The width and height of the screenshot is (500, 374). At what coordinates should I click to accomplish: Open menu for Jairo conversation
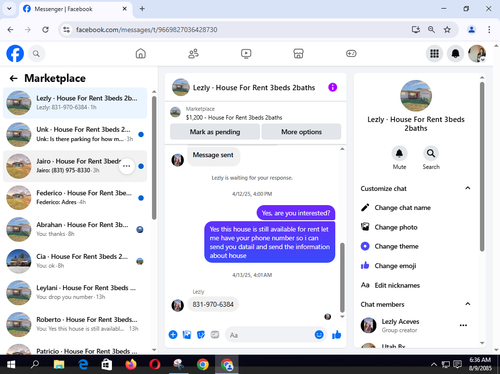coord(127,166)
